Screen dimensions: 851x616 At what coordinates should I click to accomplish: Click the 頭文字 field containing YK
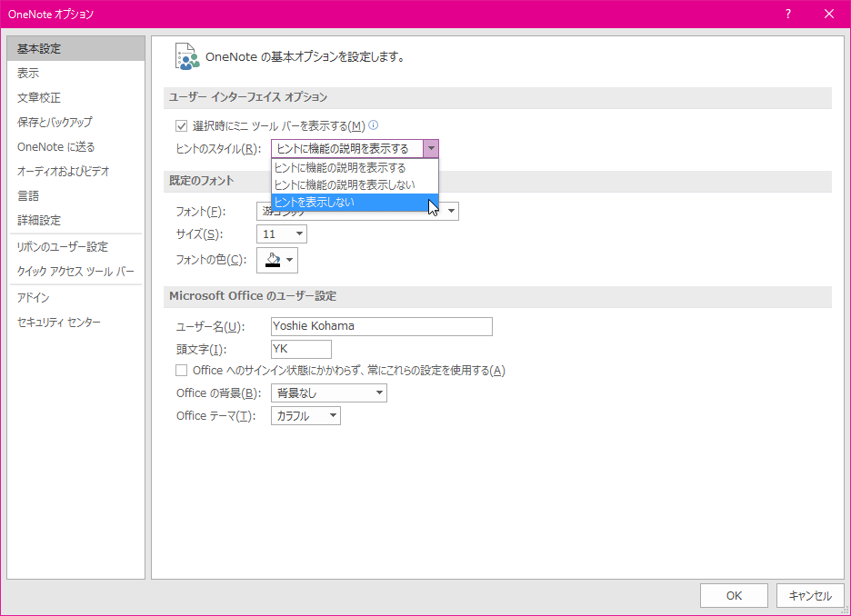click(x=301, y=349)
